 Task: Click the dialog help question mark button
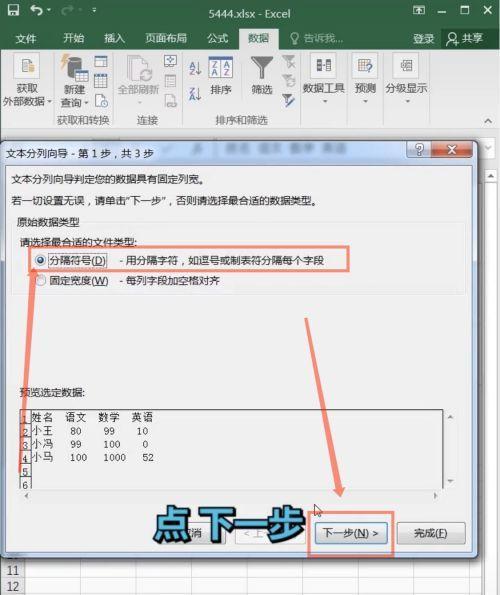[419, 149]
